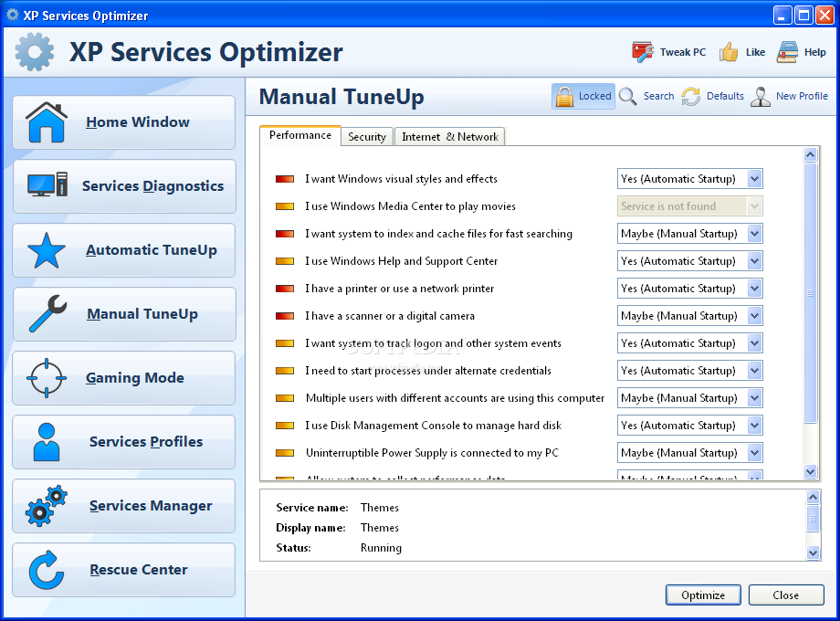840x621 pixels.
Task: Select 'I have a scanner or a digital camera'
Action: click(x=390, y=316)
